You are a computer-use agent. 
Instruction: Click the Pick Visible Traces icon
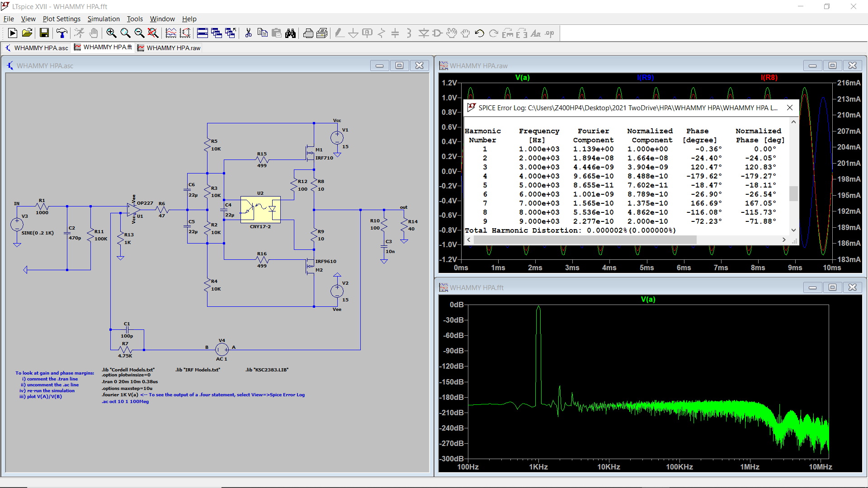click(171, 33)
